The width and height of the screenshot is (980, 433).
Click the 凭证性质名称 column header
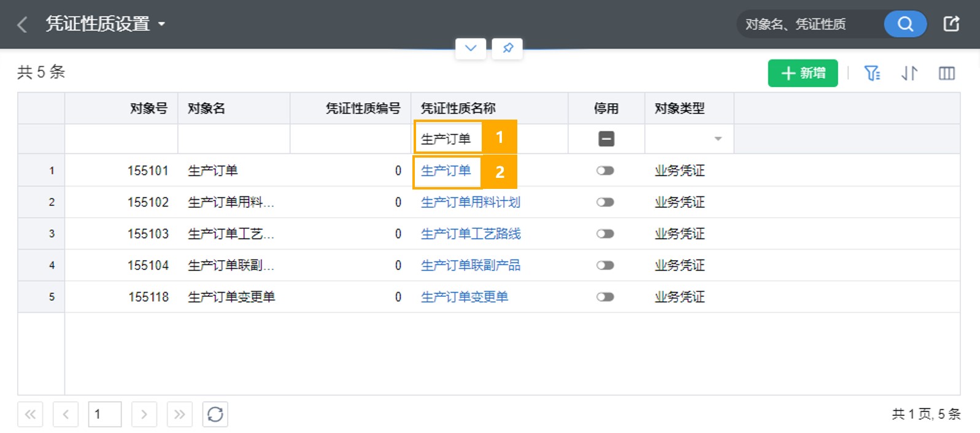pyautogui.click(x=490, y=109)
